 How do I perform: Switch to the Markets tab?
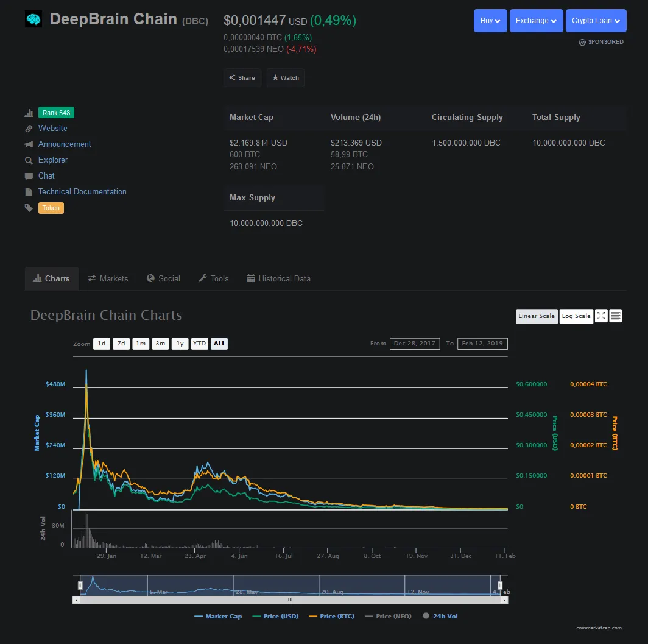click(x=108, y=278)
